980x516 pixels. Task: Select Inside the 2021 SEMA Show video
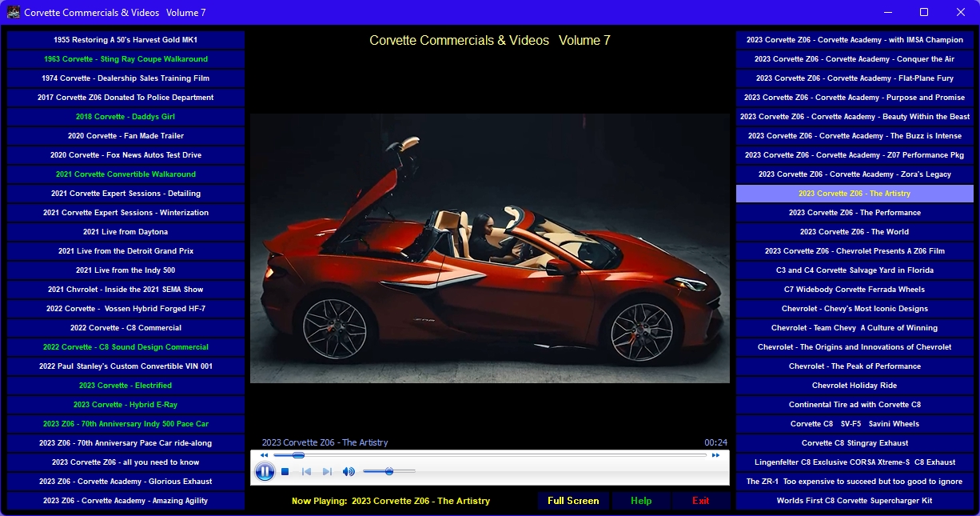[x=125, y=290]
